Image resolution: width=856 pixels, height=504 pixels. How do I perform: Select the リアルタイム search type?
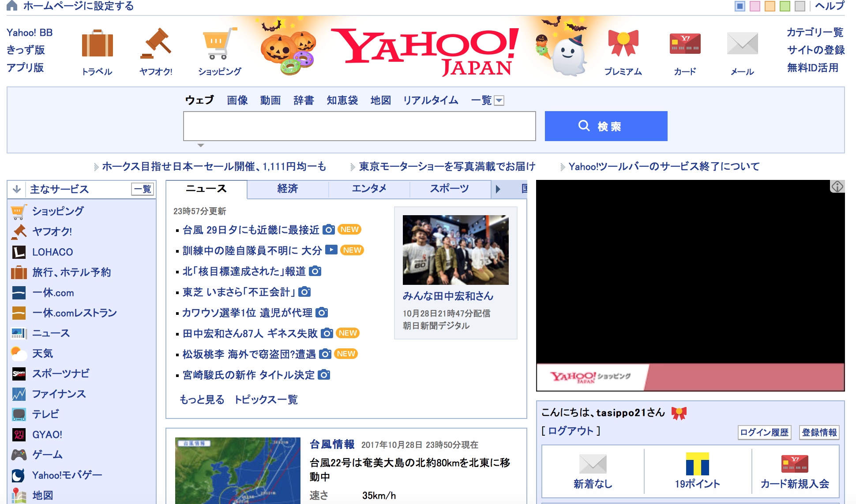[431, 101]
